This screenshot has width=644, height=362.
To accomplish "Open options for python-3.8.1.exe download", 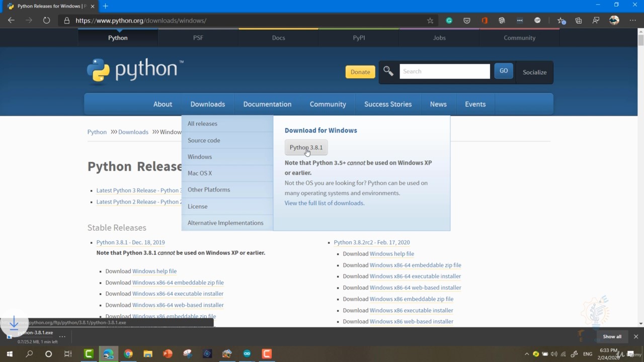I will (62, 336).
